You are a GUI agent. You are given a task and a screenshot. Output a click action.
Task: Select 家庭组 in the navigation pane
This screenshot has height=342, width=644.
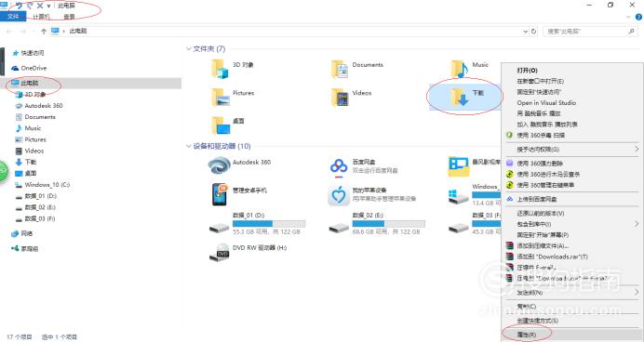point(30,248)
